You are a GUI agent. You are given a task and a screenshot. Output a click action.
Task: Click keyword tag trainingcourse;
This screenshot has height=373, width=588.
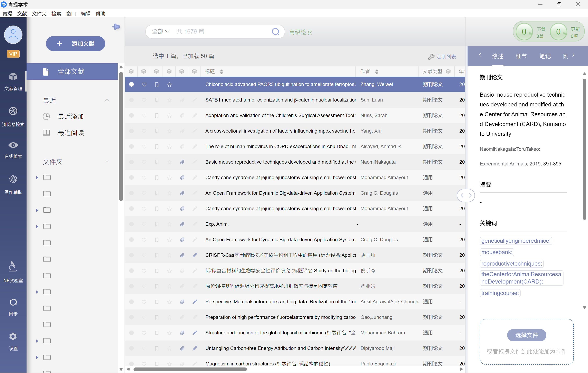tap(500, 293)
